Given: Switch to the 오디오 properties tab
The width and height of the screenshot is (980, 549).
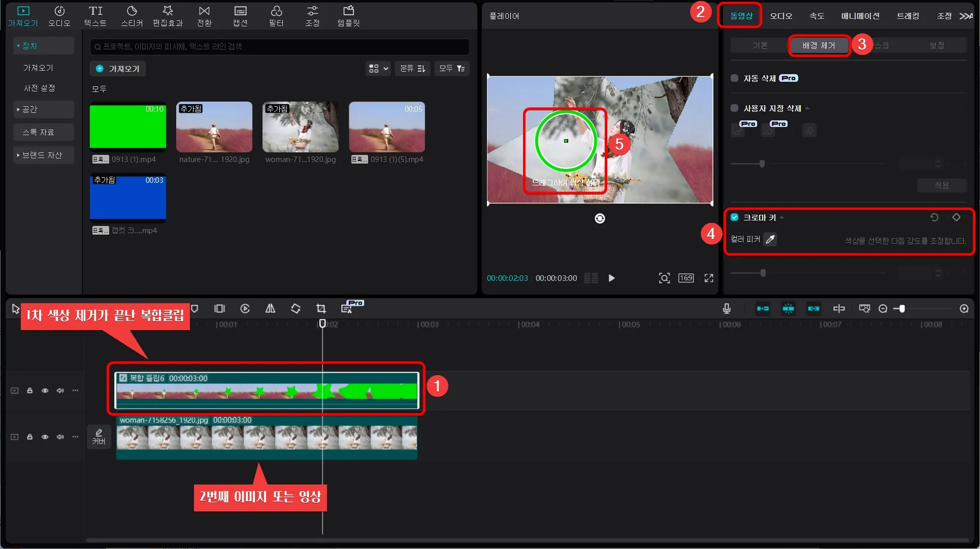Looking at the screenshot, I should click(780, 16).
